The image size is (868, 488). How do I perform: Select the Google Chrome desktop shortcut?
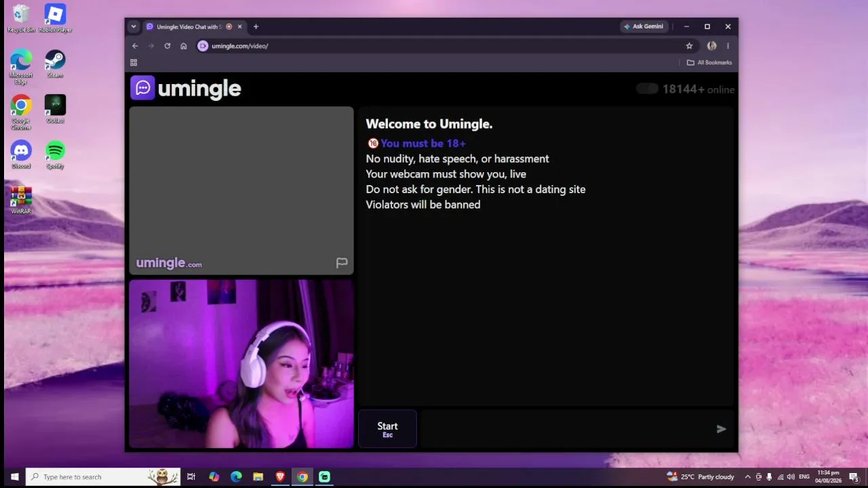coord(21,113)
